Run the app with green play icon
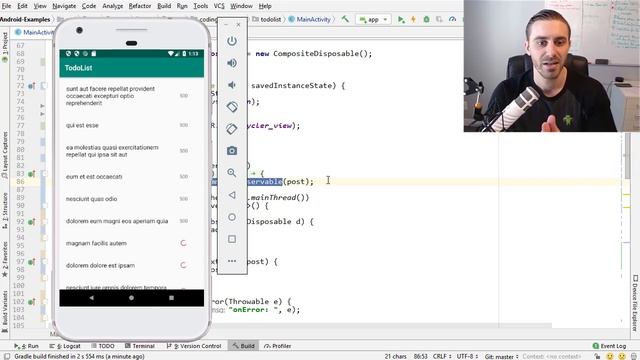This screenshot has width=640, height=360. [x=401, y=19]
